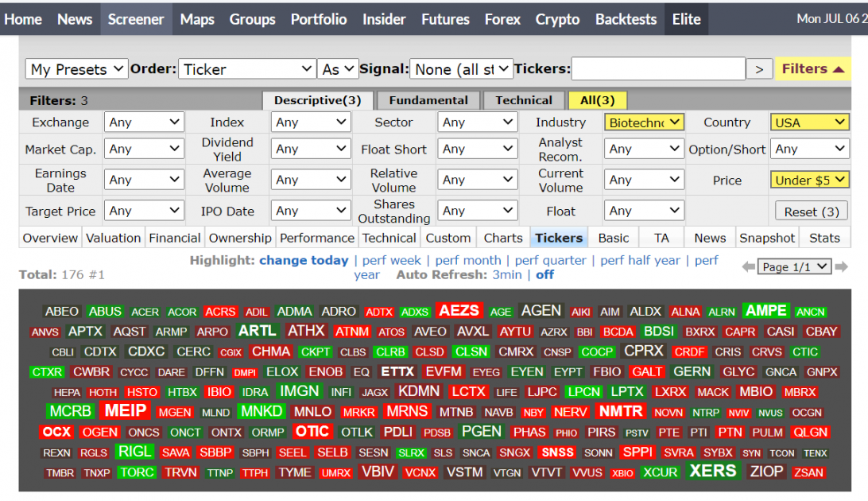Viewport: 868px width, 501px height.
Task: Select the Valuation view tab
Action: click(114, 238)
